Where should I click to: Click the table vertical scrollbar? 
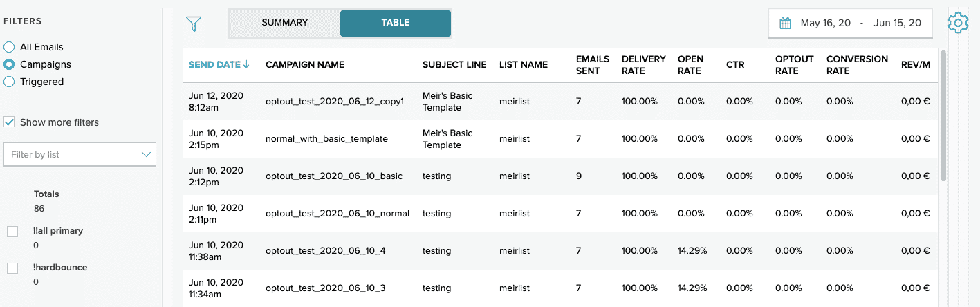pyautogui.click(x=943, y=118)
